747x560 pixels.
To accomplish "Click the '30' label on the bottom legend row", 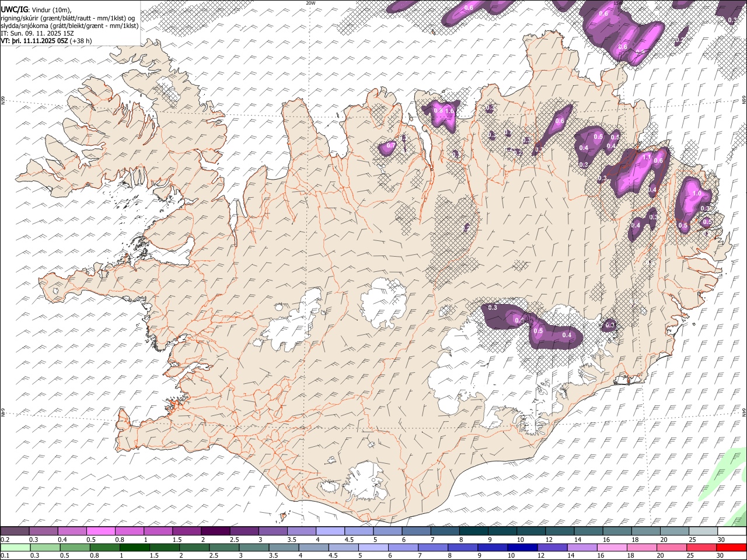I will [721, 556].
